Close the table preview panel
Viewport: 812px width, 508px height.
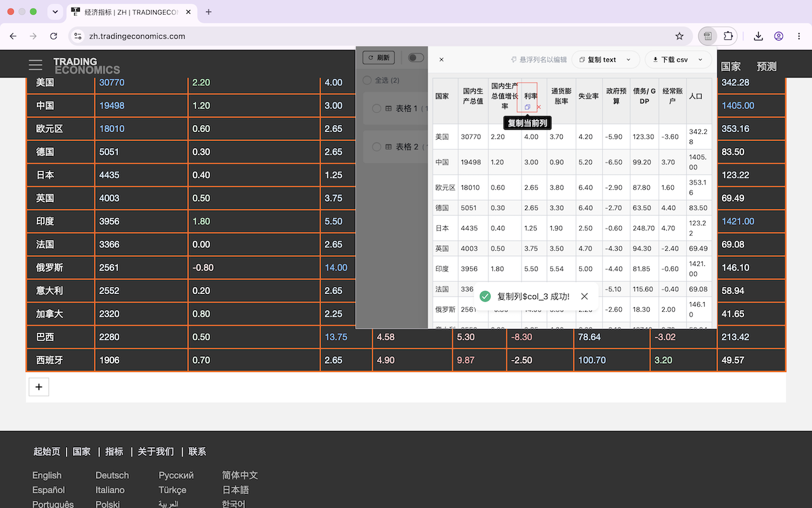point(442,60)
